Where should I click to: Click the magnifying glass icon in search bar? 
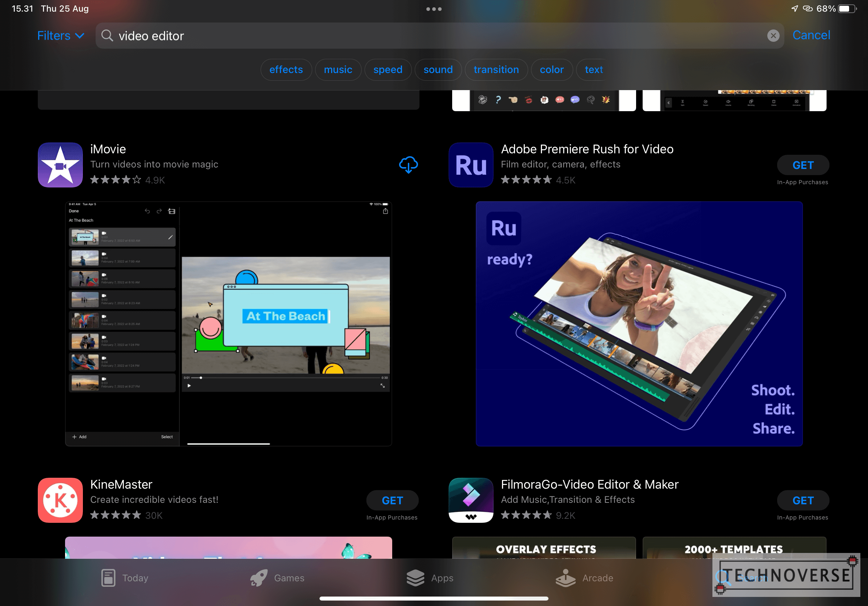click(x=107, y=36)
